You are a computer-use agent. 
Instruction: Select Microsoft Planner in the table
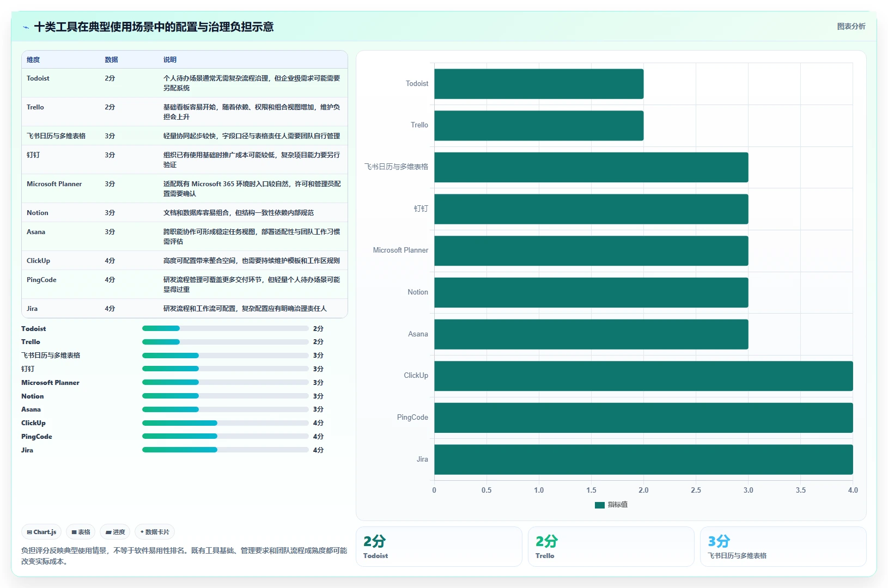click(54, 184)
